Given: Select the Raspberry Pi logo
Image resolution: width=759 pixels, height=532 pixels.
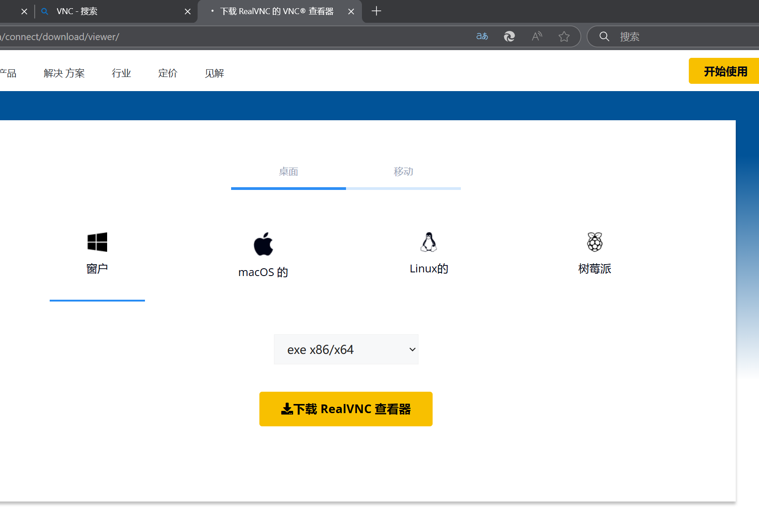Looking at the screenshot, I should click(x=595, y=242).
